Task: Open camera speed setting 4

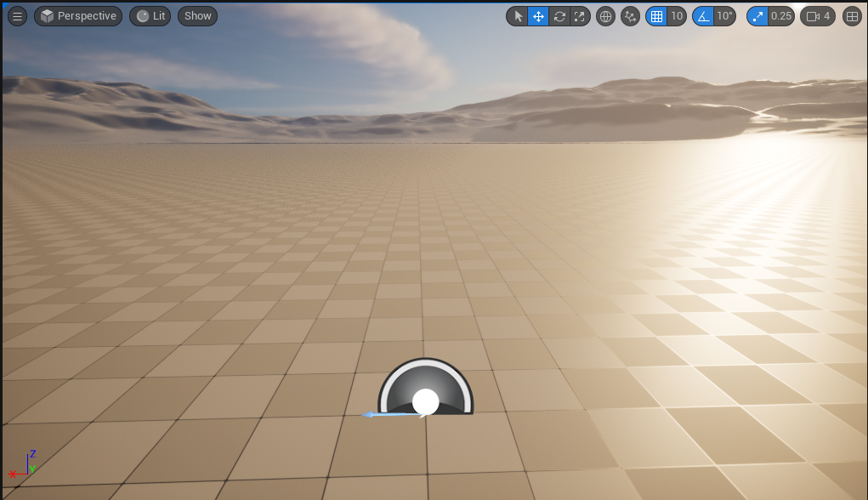Action: click(818, 17)
